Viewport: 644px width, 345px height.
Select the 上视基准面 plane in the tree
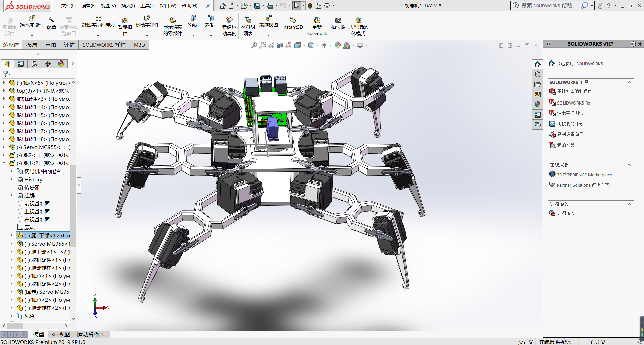37,211
